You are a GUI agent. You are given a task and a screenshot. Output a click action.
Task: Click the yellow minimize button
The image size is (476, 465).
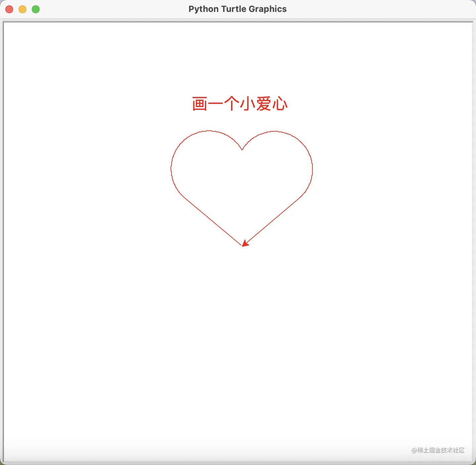coord(22,9)
